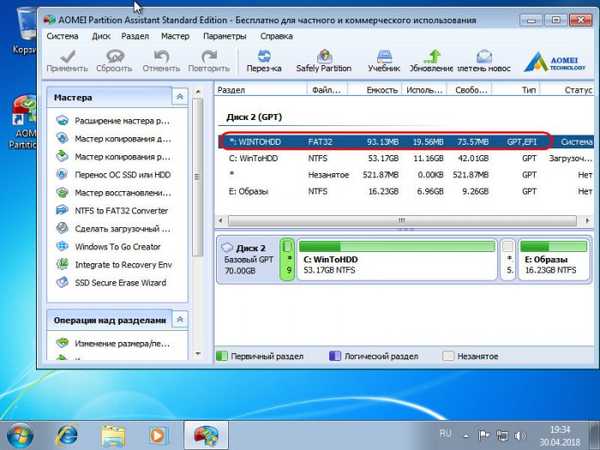The width and height of the screenshot is (600, 450).
Task: Click the Применить (Apply) toolbar icon
Action: (67, 61)
